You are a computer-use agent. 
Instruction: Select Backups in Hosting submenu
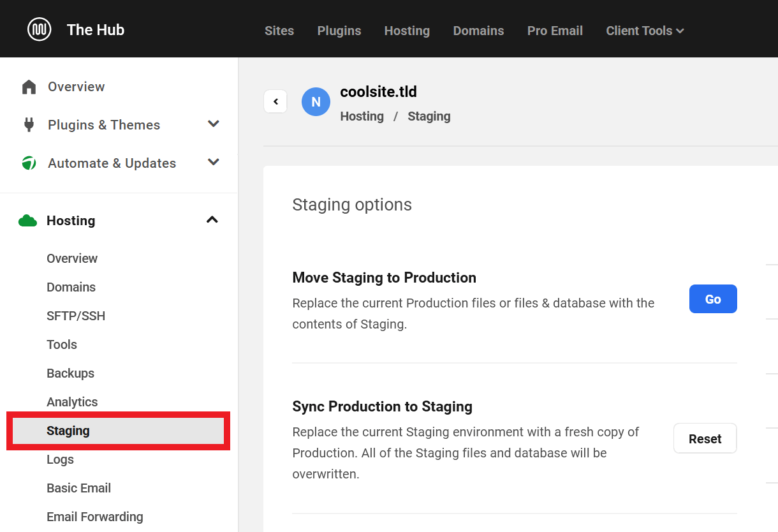pos(70,373)
